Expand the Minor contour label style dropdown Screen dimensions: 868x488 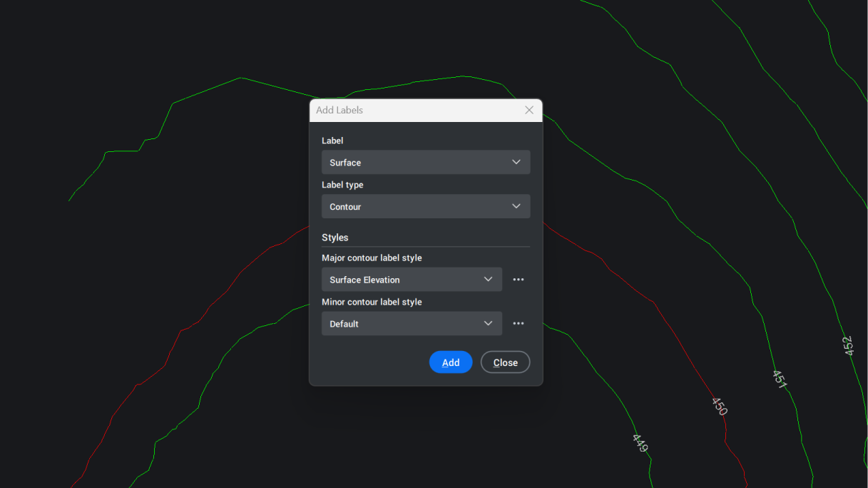tap(412, 323)
